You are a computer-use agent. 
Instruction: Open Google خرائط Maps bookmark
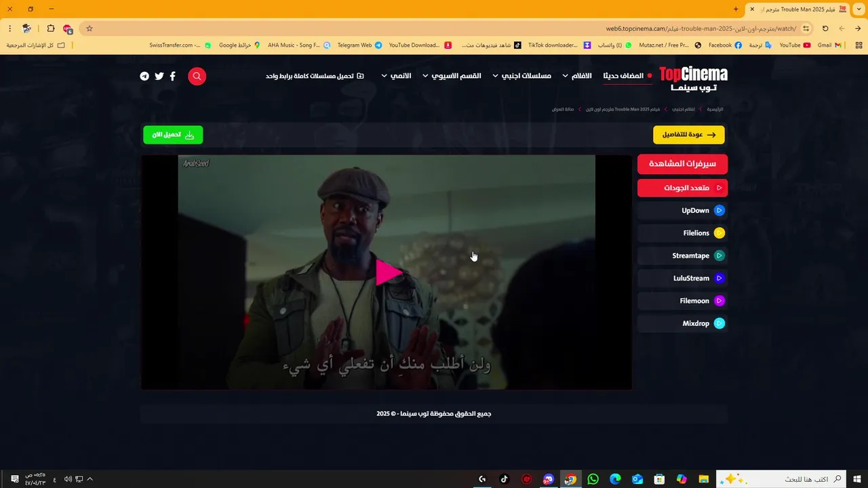[x=239, y=45]
